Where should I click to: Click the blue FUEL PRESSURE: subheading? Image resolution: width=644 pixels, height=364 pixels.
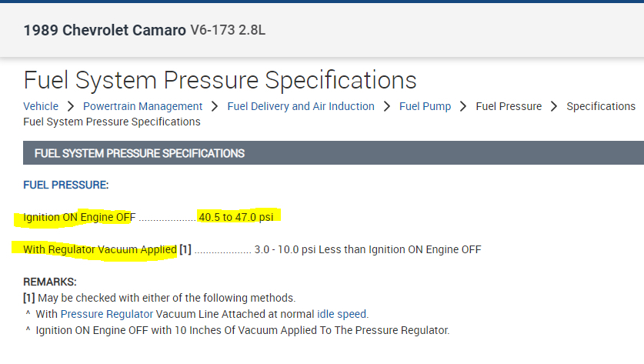[66, 185]
